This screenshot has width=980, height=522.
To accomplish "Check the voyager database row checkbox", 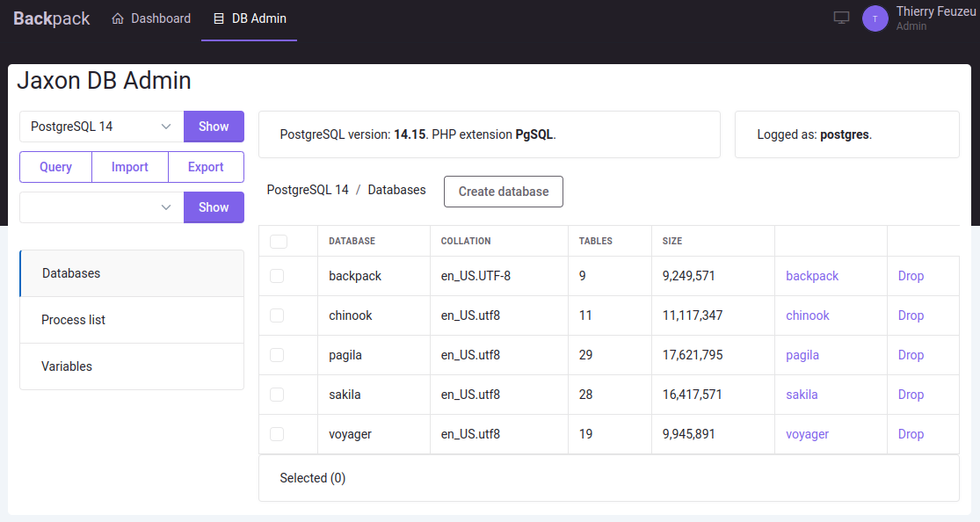I will (x=277, y=434).
